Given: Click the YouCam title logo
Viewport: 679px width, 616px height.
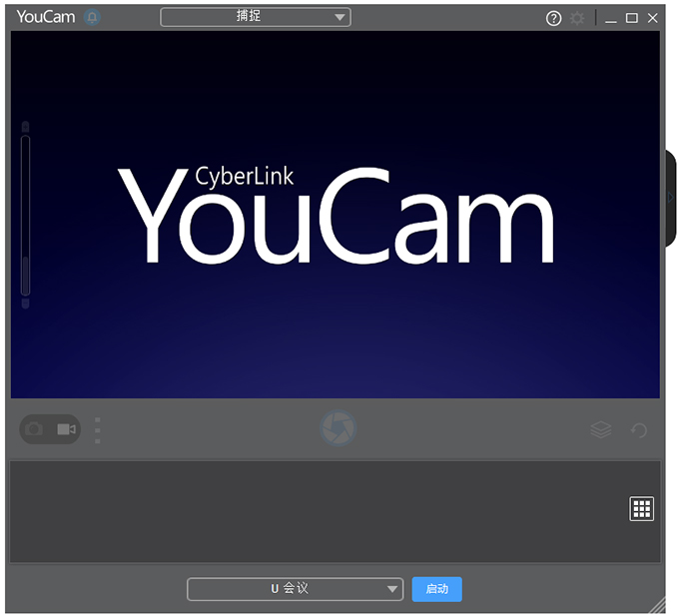Looking at the screenshot, I should pos(46,17).
